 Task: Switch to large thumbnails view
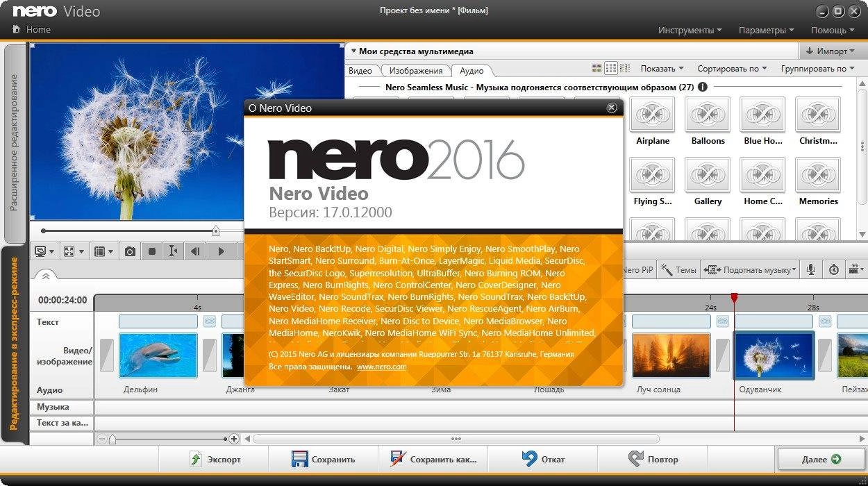(596, 68)
